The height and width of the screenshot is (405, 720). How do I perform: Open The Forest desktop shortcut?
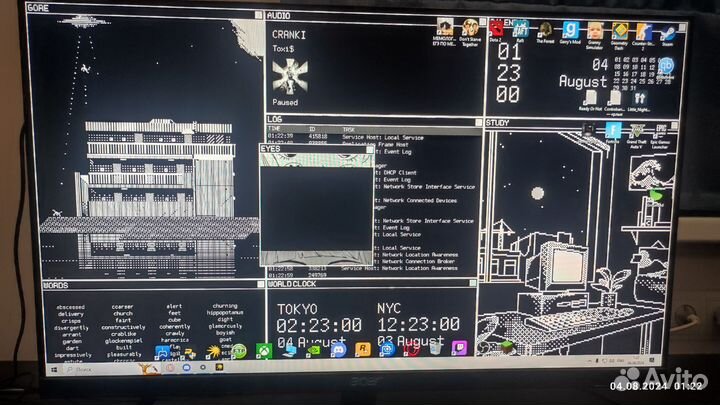click(544, 30)
